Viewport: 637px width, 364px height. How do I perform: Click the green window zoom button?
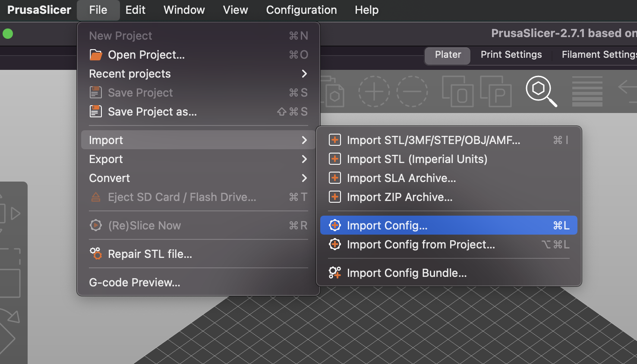click(x=8, y=34)
